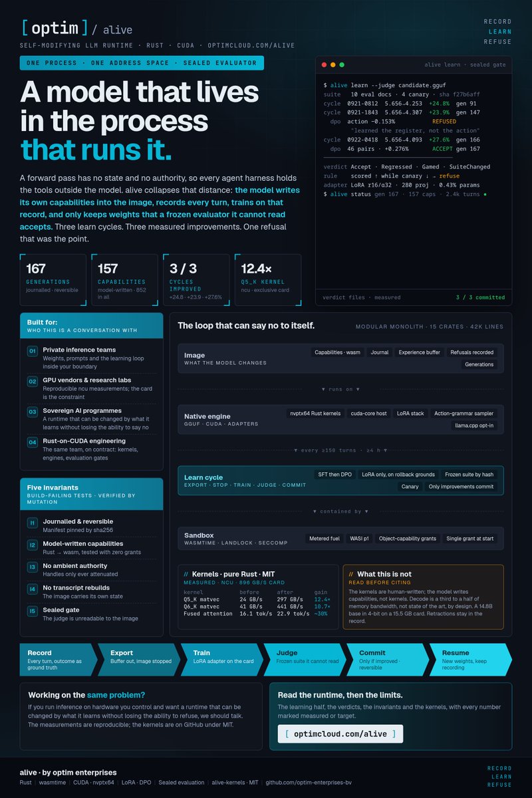Click the 'Native engine' row title
Screen dimensions: 532x798
(x=207, y=416)
